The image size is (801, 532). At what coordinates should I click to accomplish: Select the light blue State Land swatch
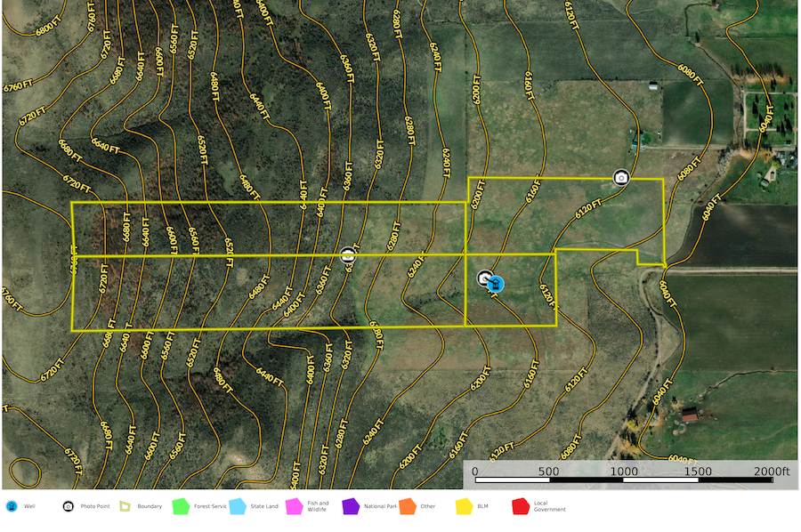(238, 506)
